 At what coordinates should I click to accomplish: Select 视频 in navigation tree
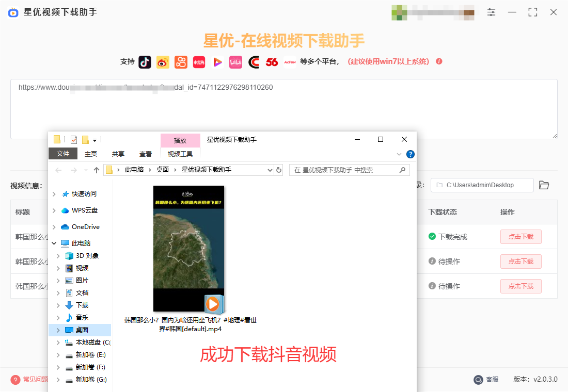tap(82, 268)
